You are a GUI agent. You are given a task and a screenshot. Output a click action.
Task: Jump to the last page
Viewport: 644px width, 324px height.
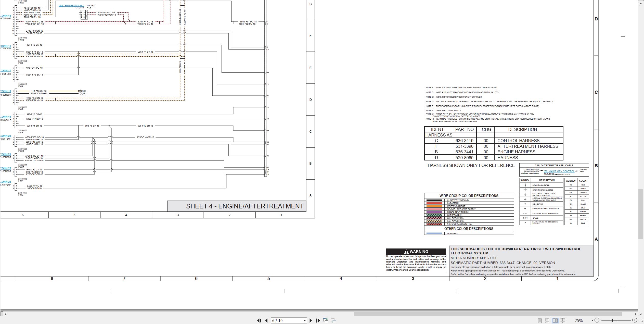pos(318,320)
